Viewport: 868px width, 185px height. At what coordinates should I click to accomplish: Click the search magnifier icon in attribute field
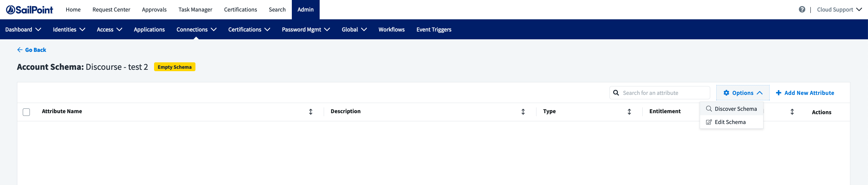[616, 93]
